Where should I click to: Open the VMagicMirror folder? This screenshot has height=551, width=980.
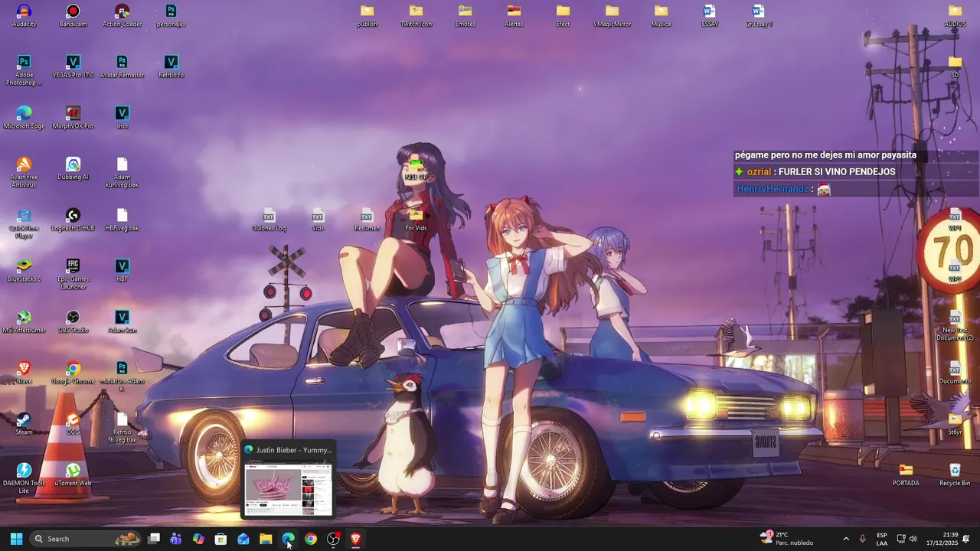[612, 16]
